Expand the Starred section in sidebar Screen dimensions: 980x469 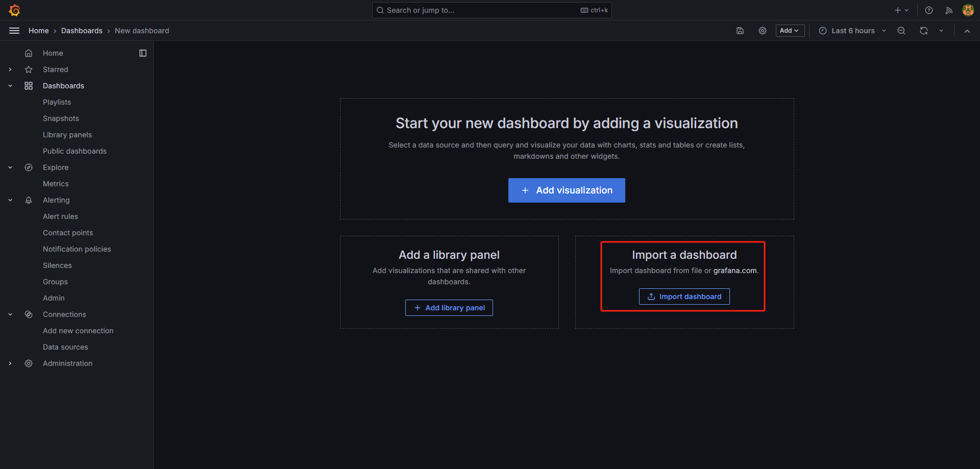(10, 69)
